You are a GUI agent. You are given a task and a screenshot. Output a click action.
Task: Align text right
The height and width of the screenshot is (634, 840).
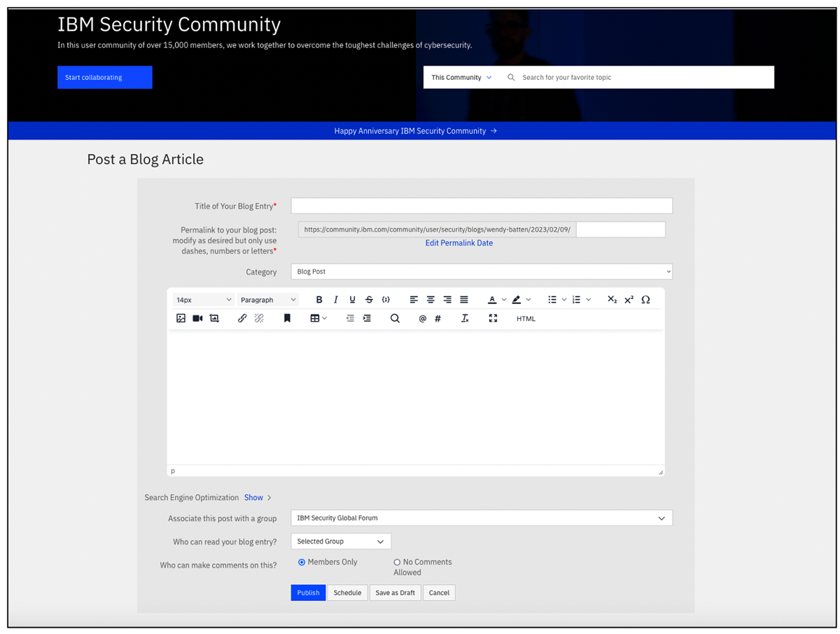coord(447,300)
